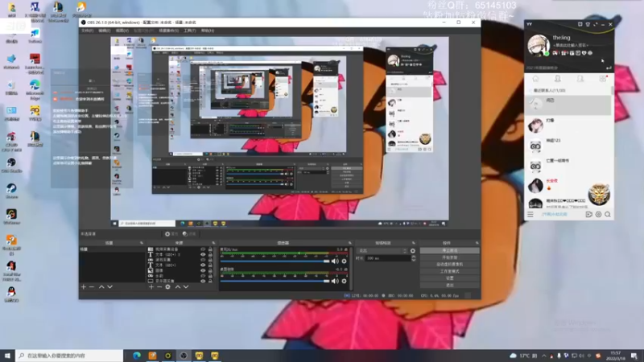644x362 pixels.
Task: Click YY target icon beside search
Action: [598, 214]
